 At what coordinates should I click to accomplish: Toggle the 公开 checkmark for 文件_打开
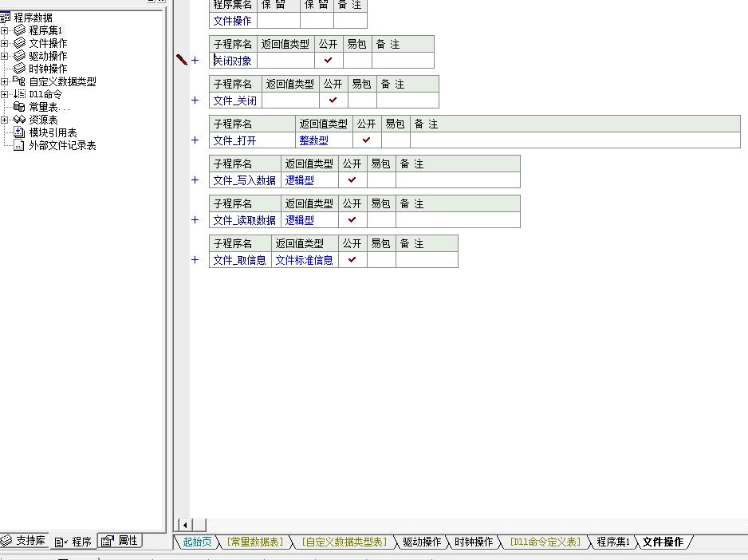click(x=367, y=140)
